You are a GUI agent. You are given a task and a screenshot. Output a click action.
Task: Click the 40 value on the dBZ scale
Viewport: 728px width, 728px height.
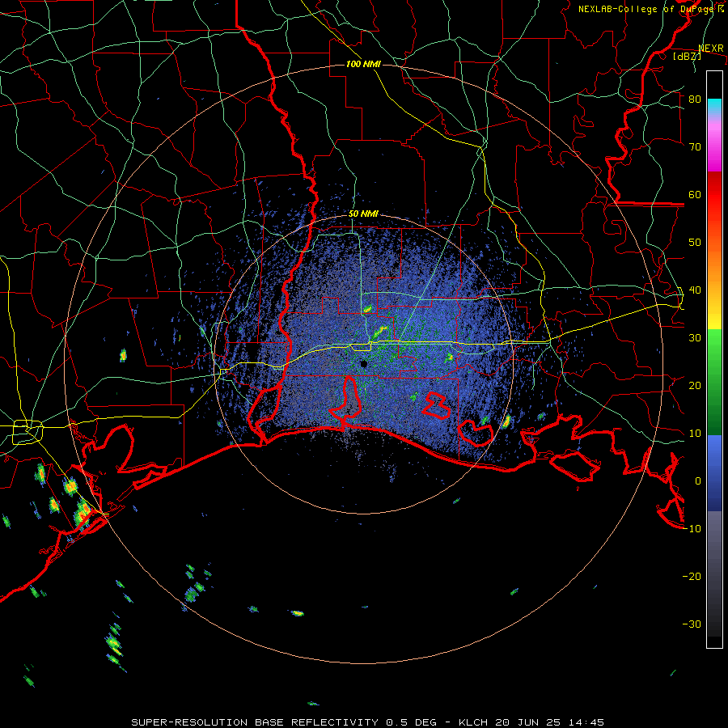pos(695,290)
